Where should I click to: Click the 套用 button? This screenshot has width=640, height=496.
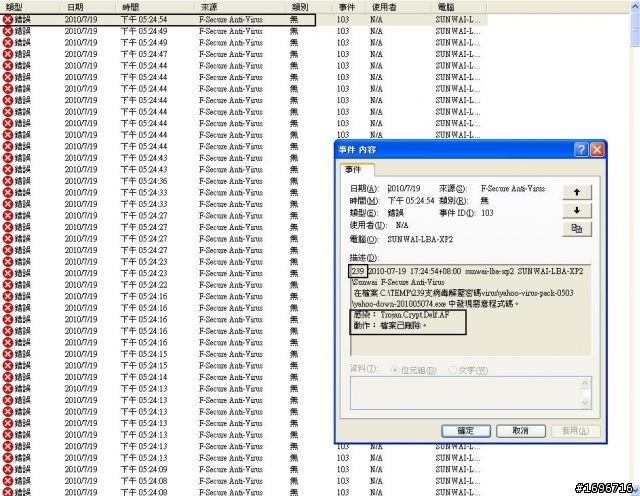576,431
